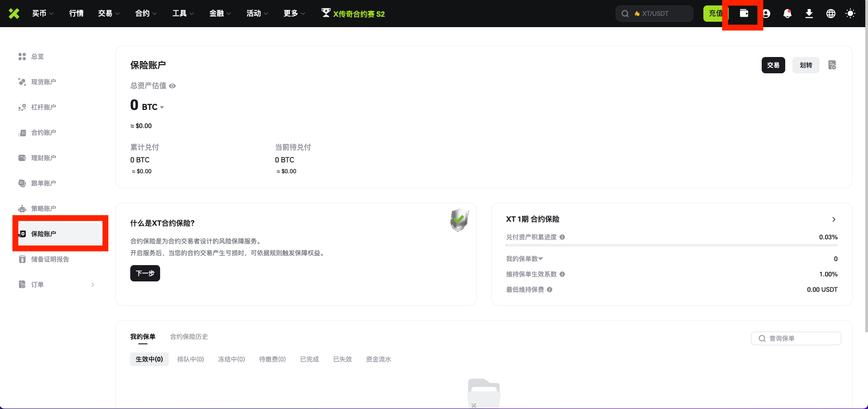868x409 pixels.
Task: Click info icon next to 兑付资产积累进度
Action: click(562, 237)
